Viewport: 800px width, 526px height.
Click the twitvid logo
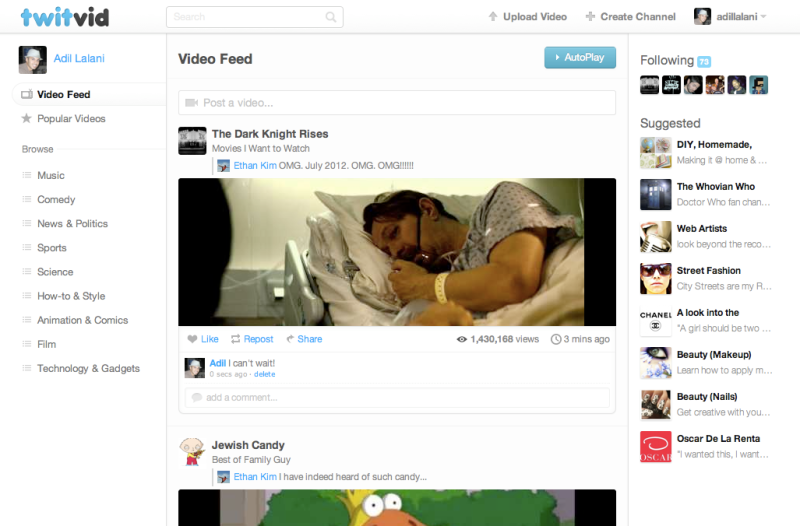(x=65, y=17)
